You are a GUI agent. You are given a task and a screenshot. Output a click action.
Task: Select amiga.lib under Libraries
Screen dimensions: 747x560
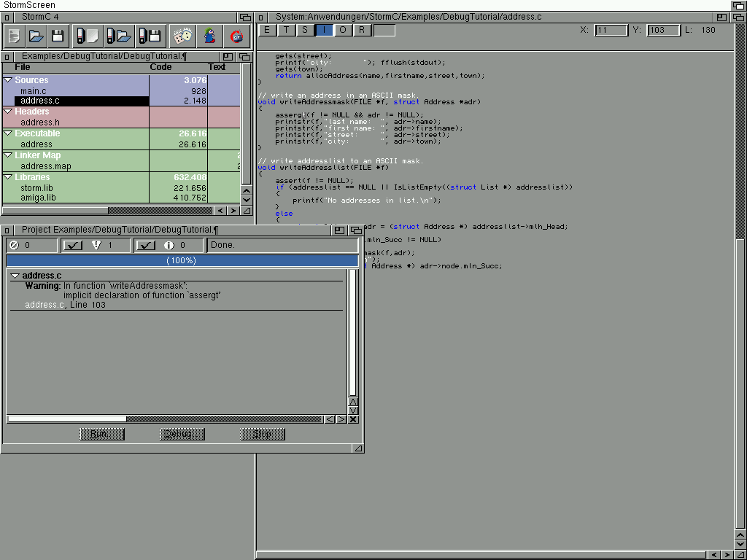tap(38, 198)
